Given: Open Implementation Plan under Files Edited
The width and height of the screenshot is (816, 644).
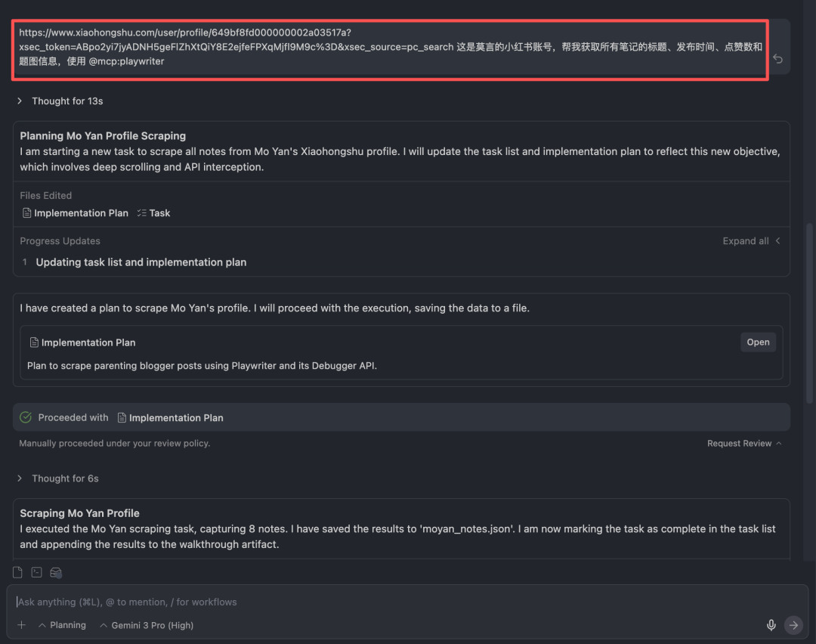Looking at the screenshot, I should pos(75,213).
